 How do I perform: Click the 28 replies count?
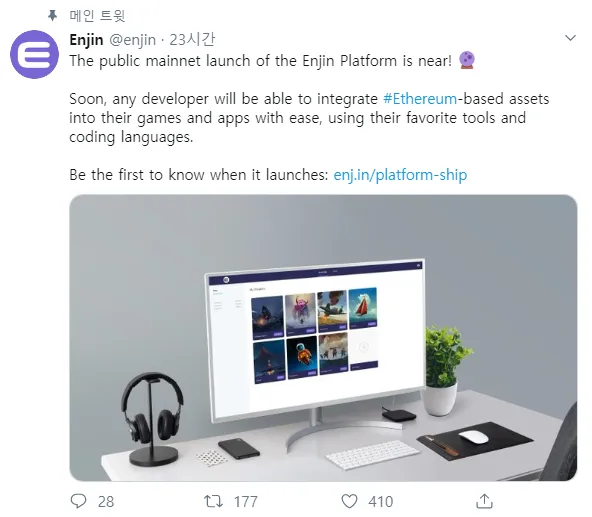pyautogui.click(x=106, y=502)
